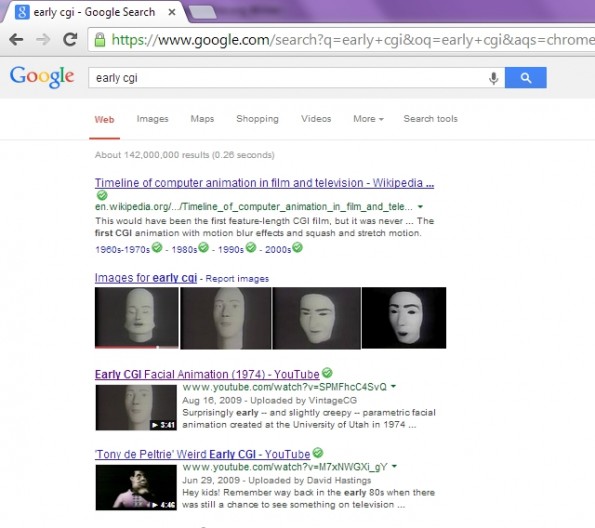This screenshot has height=528, width=595.
Task: Click checkmark beside Early CGI Facial Animation
Action: (327, 373)
